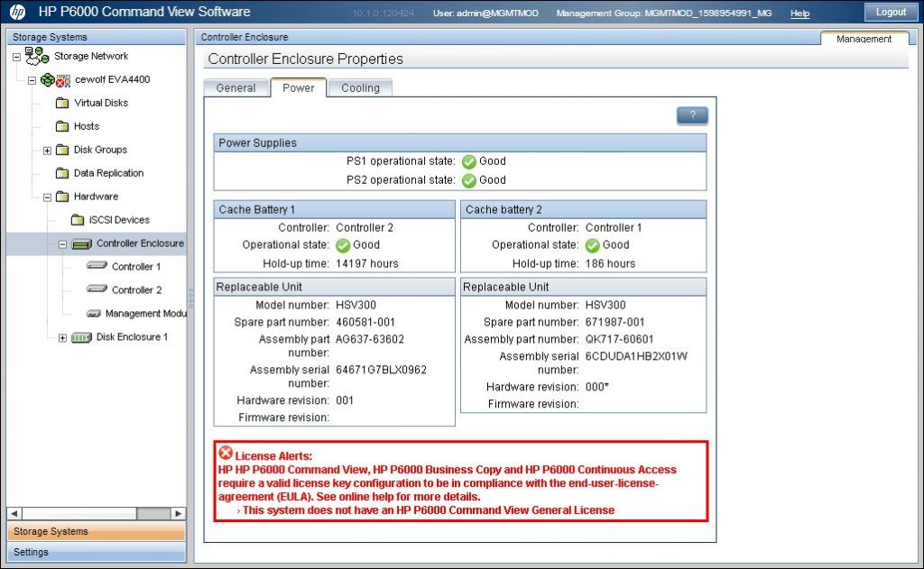This screenshot has height=569, width=924.
Task: Select Hosts in the tree
Action: (87, 126)
